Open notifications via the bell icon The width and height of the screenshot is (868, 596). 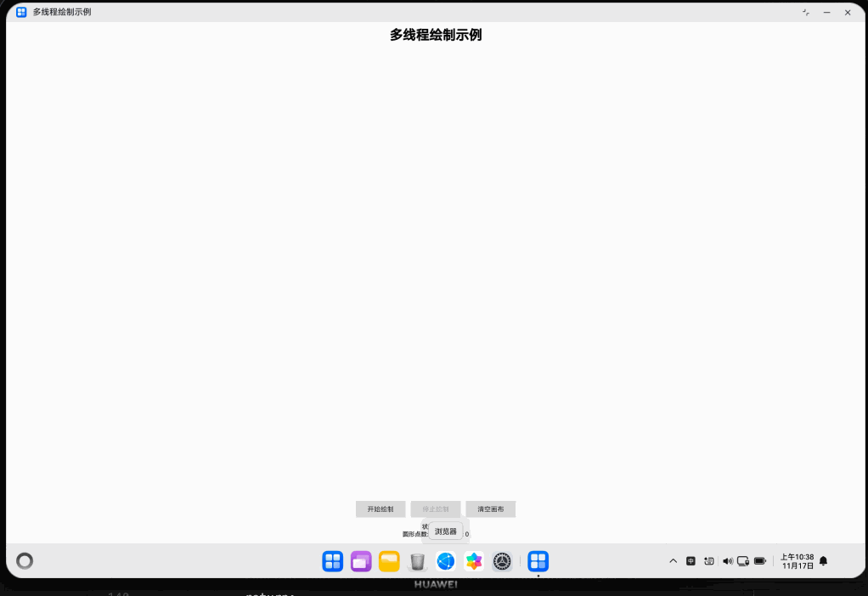[x=823, y=561]
